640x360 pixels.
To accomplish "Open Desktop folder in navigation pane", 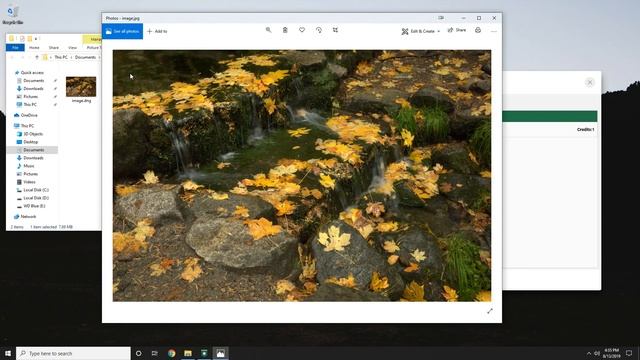I will (31, 142).
